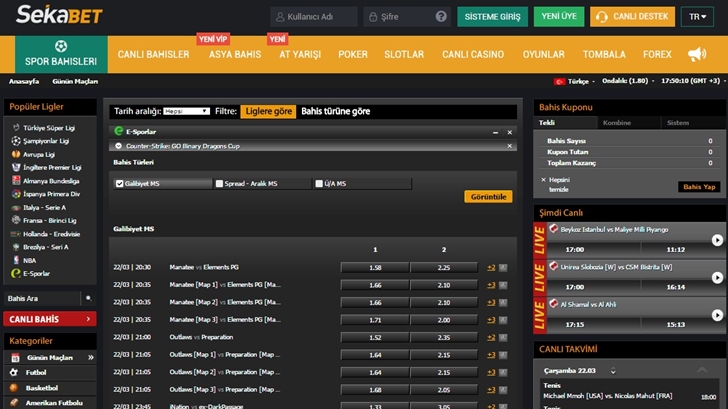Screen dimensions: 728x409
Task: Toggle the Galibiyet MS checkbox
Action: click(x=119, y=184)
